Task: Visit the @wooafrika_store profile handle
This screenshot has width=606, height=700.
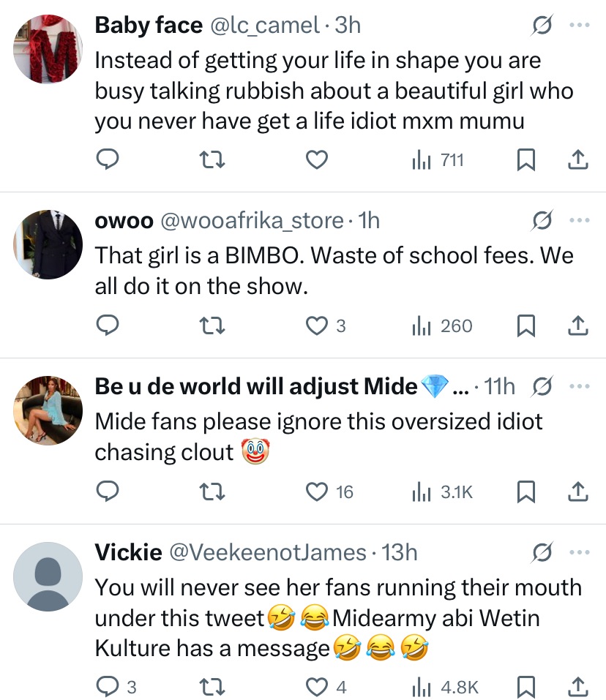Action: click(x=251, y=220)
